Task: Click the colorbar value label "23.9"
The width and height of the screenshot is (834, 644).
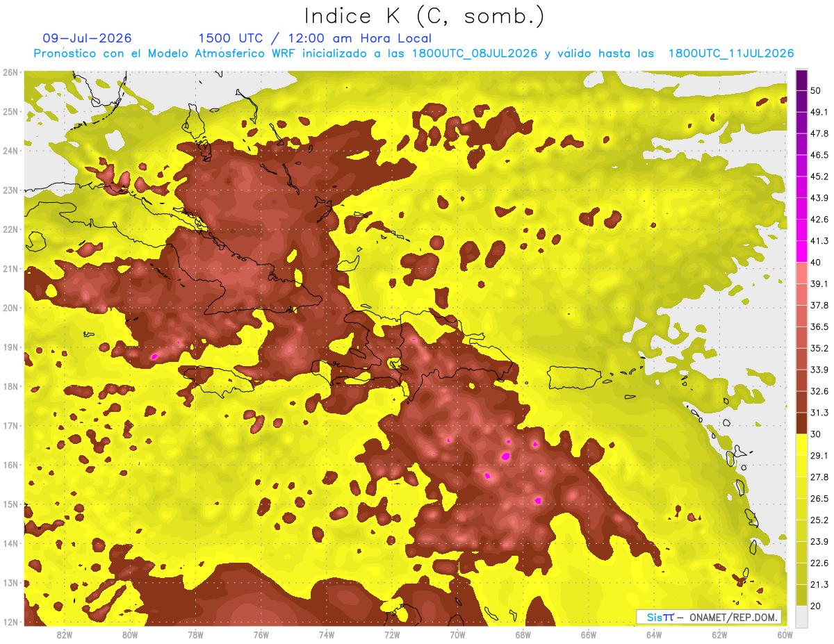Action: (x=819, y=542)
